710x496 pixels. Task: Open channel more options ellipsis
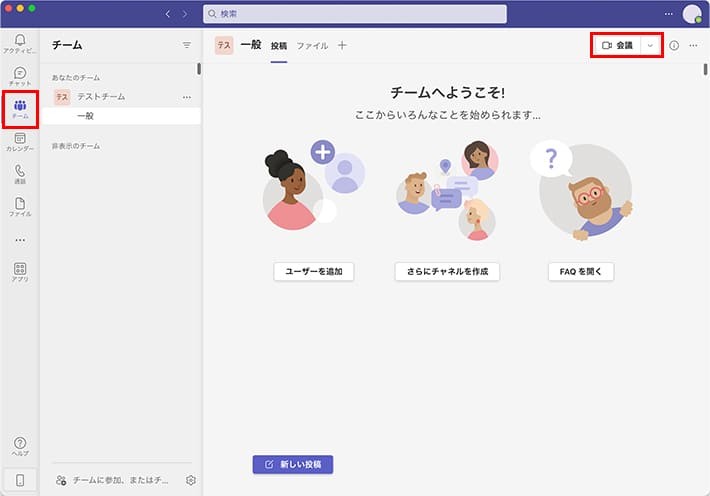pos(693,45)
